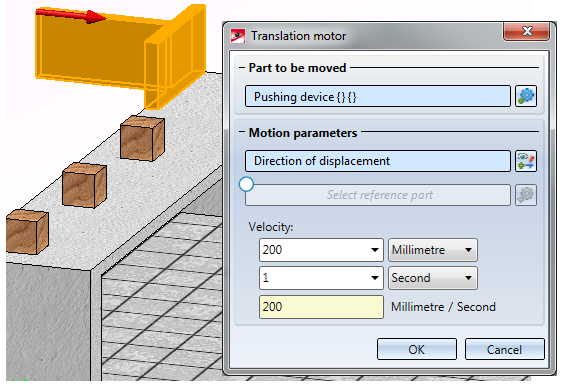
Task: Open the Millimetre unit dropdown
Action: [x=433, y=250]
